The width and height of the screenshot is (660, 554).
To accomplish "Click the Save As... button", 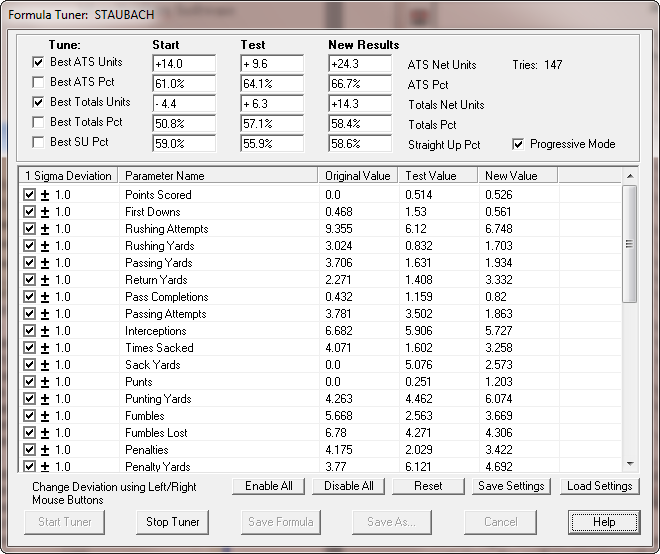I will coord(391,522).
